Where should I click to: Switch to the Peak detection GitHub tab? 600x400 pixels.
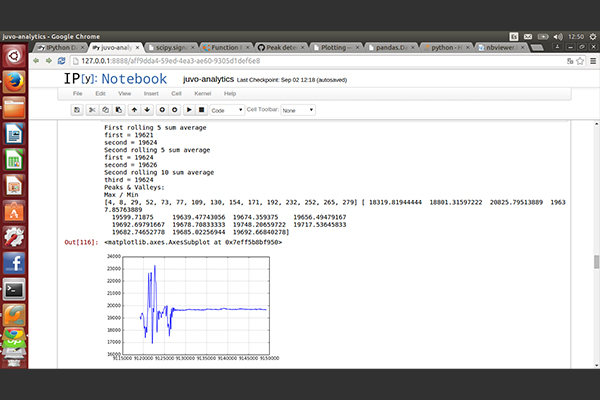[281, 46]
